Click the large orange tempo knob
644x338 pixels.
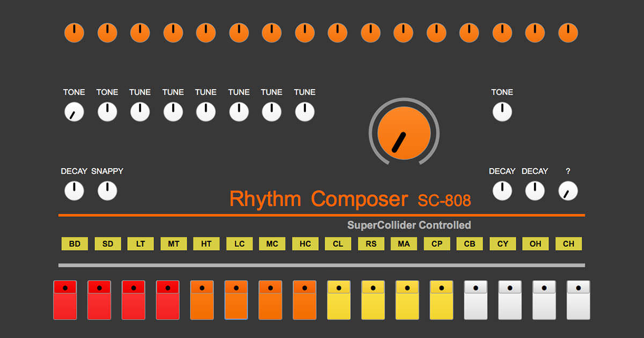coord(404,133)
